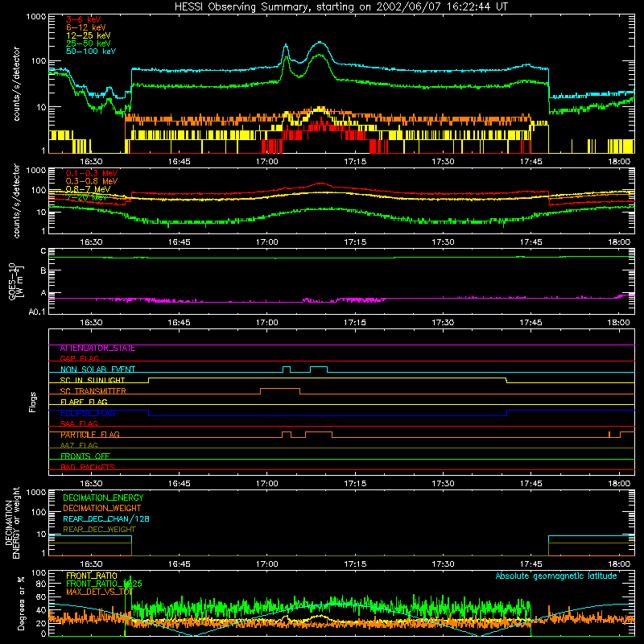The height and width of the screenshot is (644, 644).
Task: Select the yellow 12-25 keV legend label
Action: pyautogui.click(x=88, y=35)
